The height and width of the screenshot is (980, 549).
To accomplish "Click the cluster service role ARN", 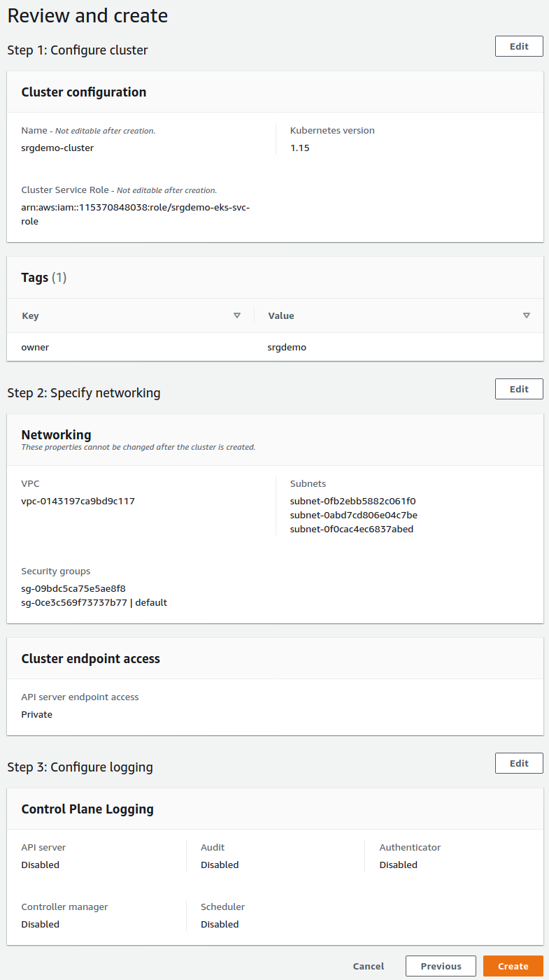I will click(136, 214).
